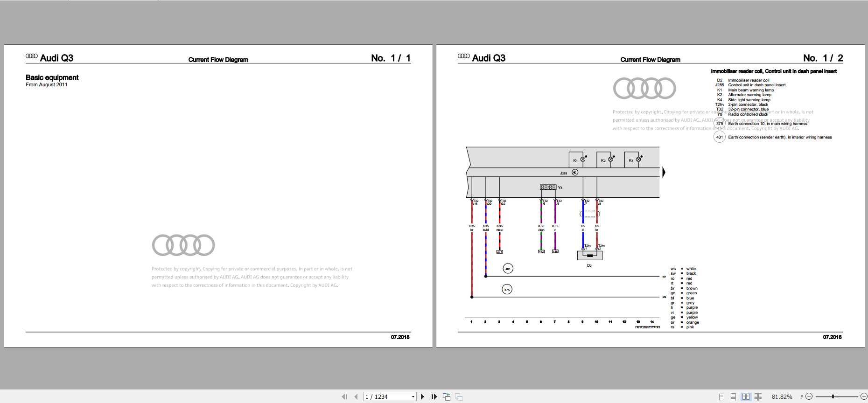The height and width of the screenshot is (403, 868).
Task: Click the circled 401 earth connection in diagram
Action: point(508,269)
